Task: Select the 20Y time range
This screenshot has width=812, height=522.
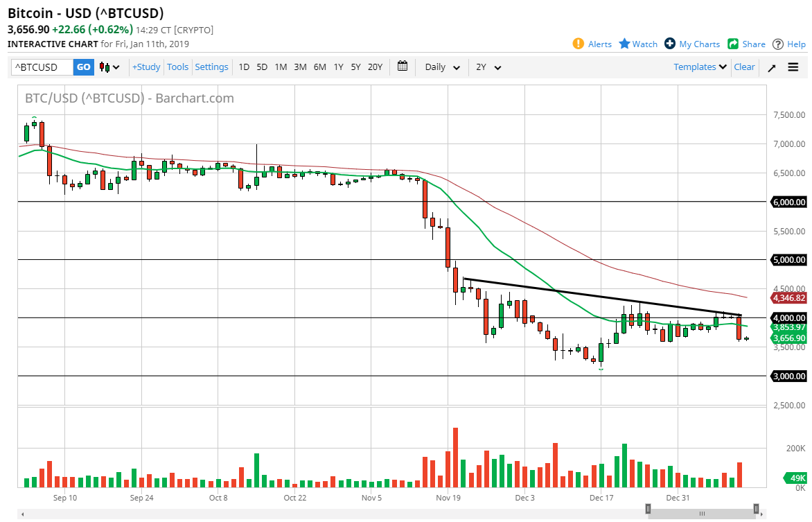Action: click(375, 67)
